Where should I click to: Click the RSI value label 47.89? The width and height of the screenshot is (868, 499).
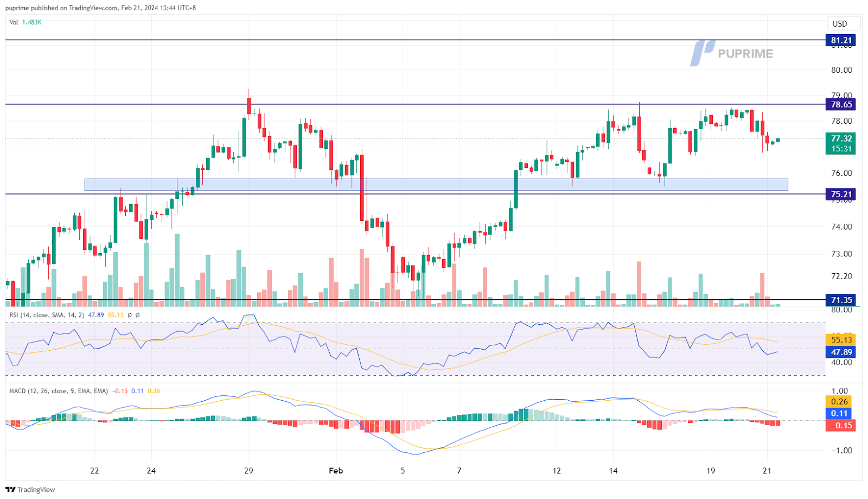point(841,352)
